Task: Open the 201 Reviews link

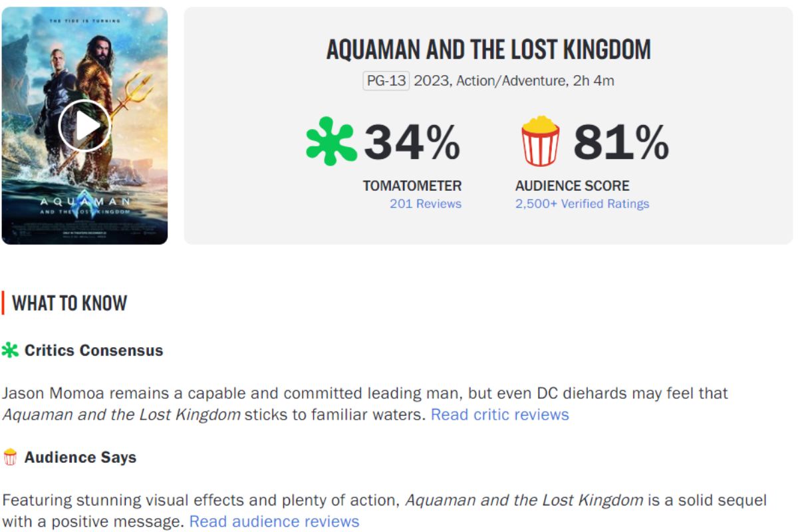Action: point(426,204)
